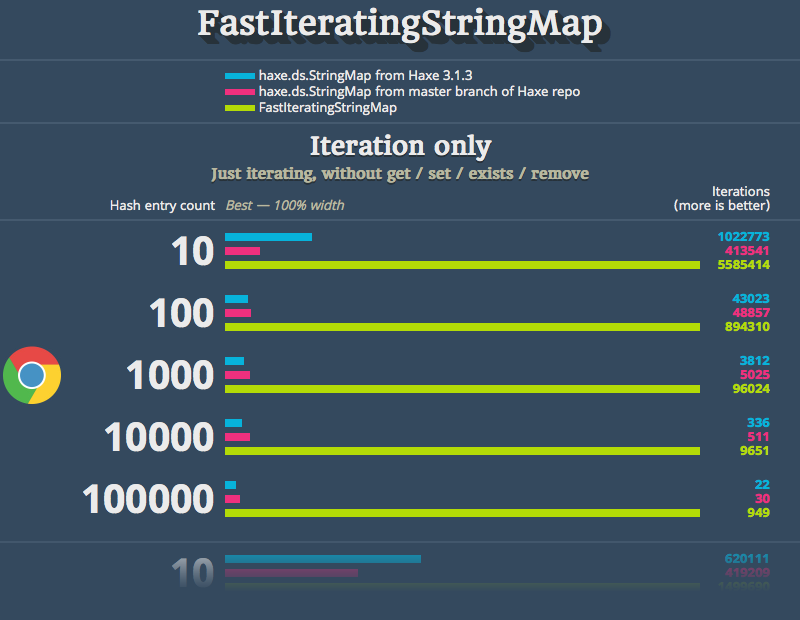Click the 100000 hash entry count label

(148, 499)
